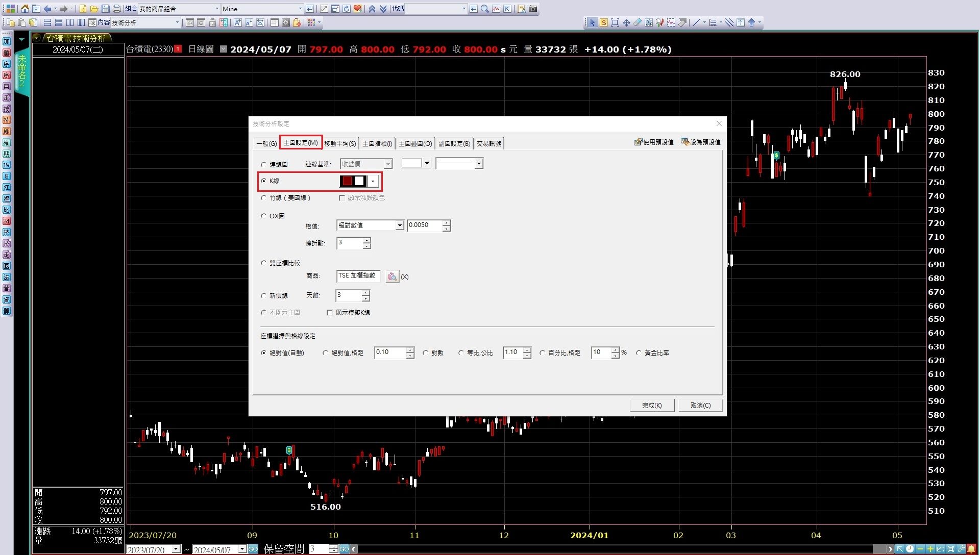This screenshot has height=555, width=980.
Task: Click the camera screenshot icon
Action: 533,9
